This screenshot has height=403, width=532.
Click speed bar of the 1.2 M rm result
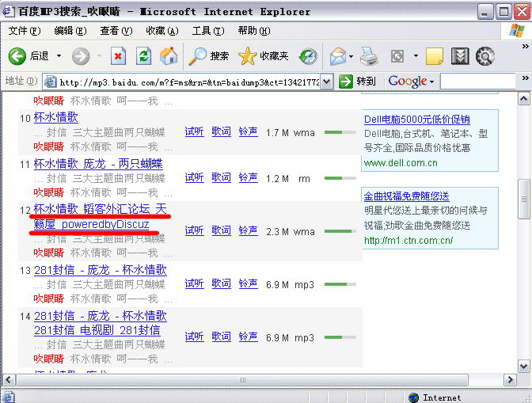(x=340, y=178)
